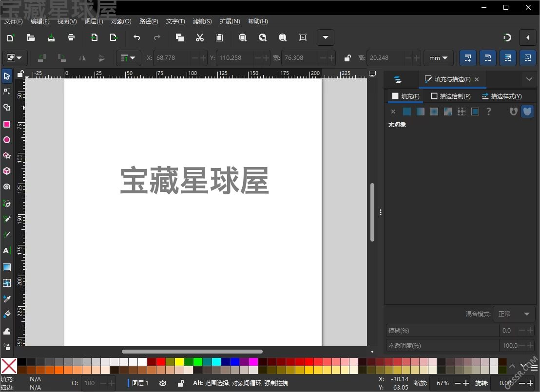Open the 文件(F) menu
This screenshot has width=540, height=392.
coord(14,21)
